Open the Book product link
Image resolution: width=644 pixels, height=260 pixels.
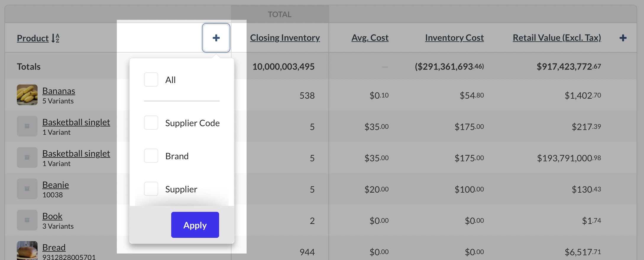pos(52,216)
